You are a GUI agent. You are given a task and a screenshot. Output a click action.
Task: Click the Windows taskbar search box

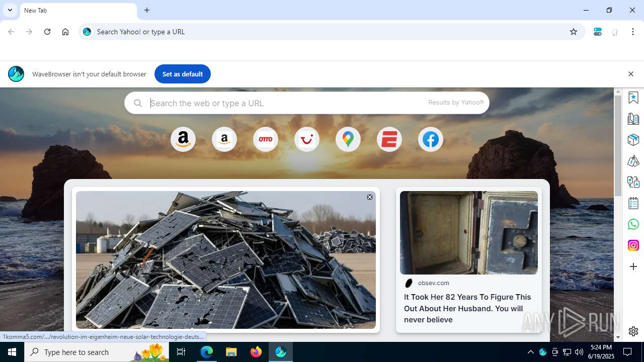pos(97,352)
